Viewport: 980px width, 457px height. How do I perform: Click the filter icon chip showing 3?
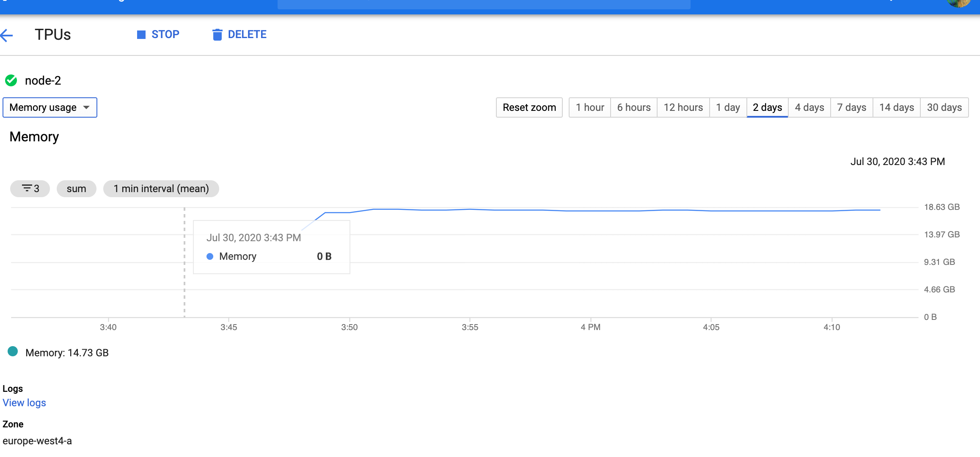tap(30, 189)
